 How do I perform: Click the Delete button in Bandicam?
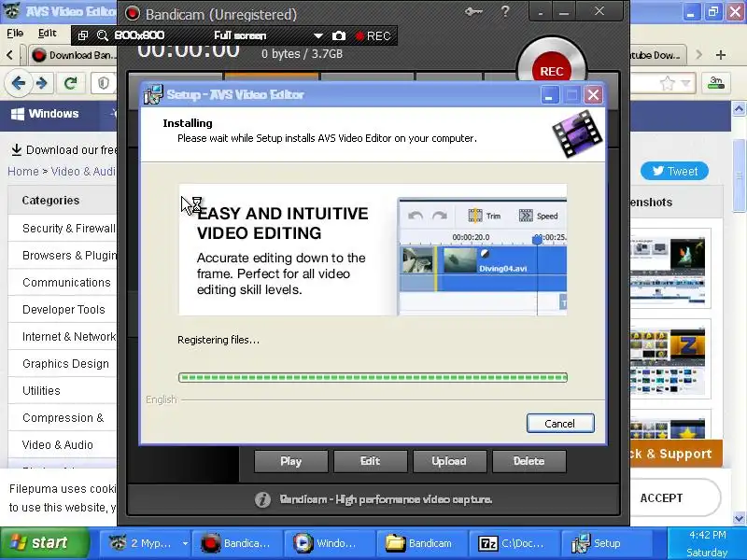click(x=529, y=461)
